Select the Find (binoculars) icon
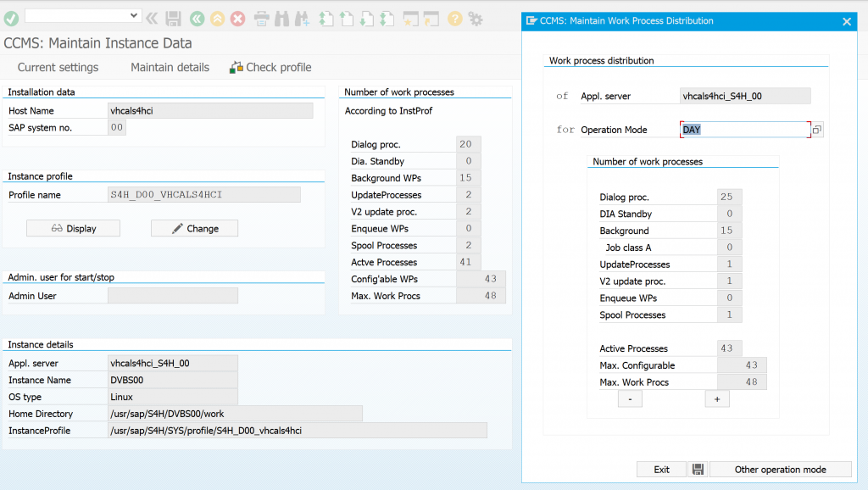868x490 pixels. [x=282, y=18]
